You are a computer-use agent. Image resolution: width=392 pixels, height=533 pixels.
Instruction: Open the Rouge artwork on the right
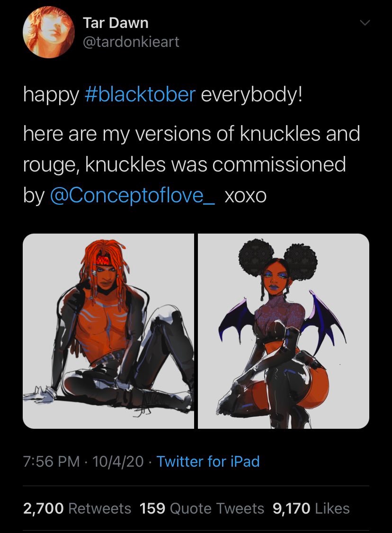[x=284, y=331]
